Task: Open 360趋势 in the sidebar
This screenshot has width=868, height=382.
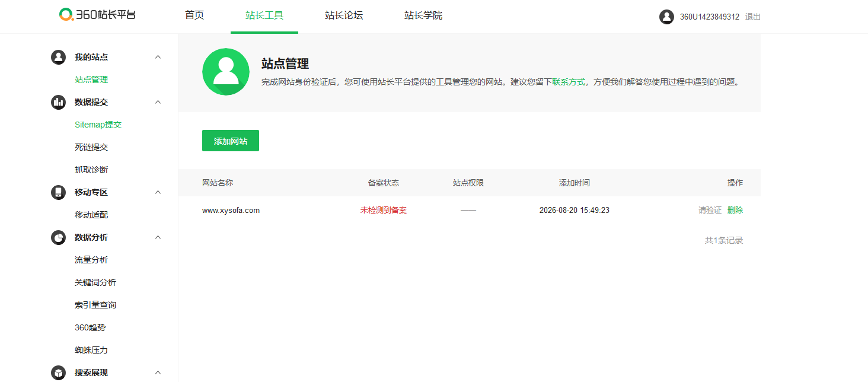Action: [90, 327]
